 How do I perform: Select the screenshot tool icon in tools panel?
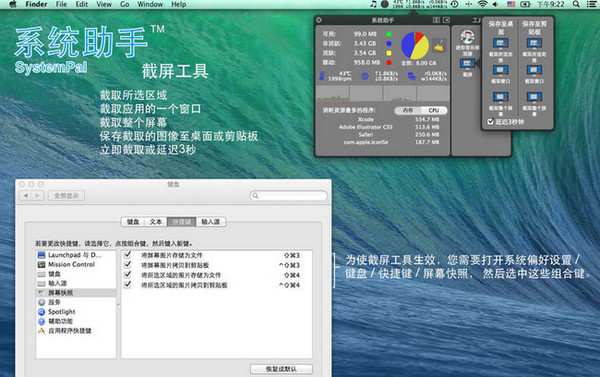[x=467, y=64]
